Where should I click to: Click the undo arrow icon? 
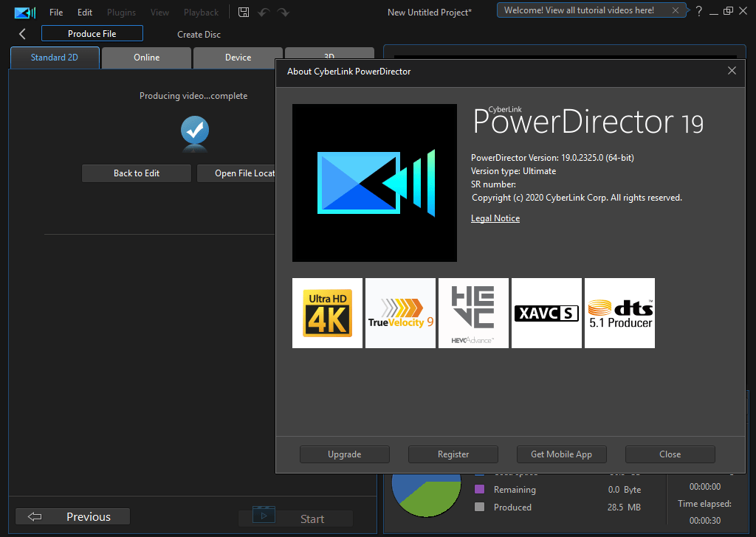pyautogui.click(x=264, y=13)
